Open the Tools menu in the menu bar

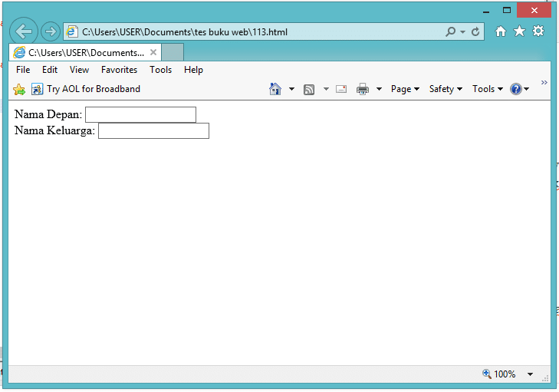click(160, 70)
